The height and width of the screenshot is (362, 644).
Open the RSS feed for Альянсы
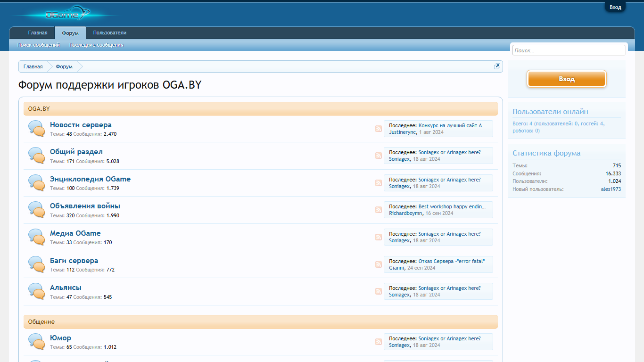[x=379, y=291]
